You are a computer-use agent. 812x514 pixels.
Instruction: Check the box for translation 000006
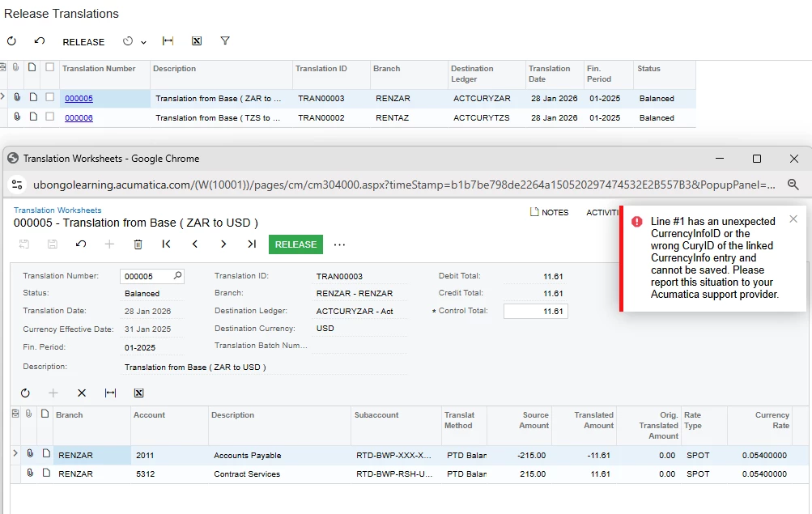point(49,117)
